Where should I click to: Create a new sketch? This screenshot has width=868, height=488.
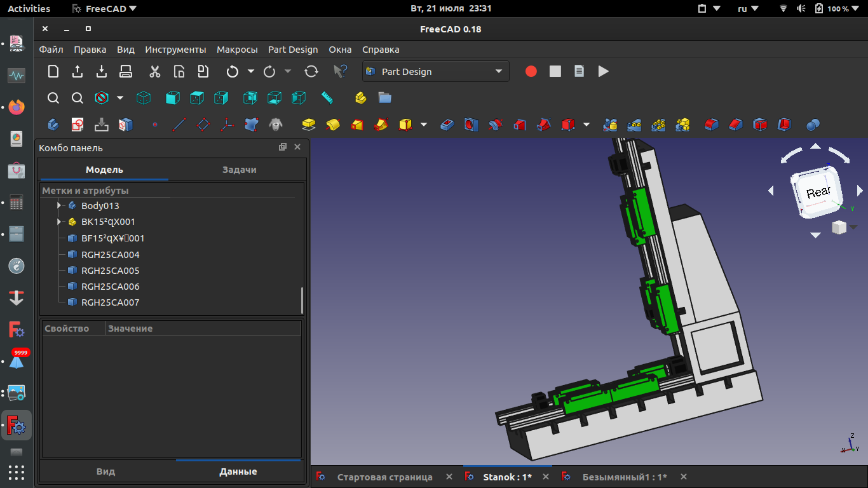pos(78,125)
